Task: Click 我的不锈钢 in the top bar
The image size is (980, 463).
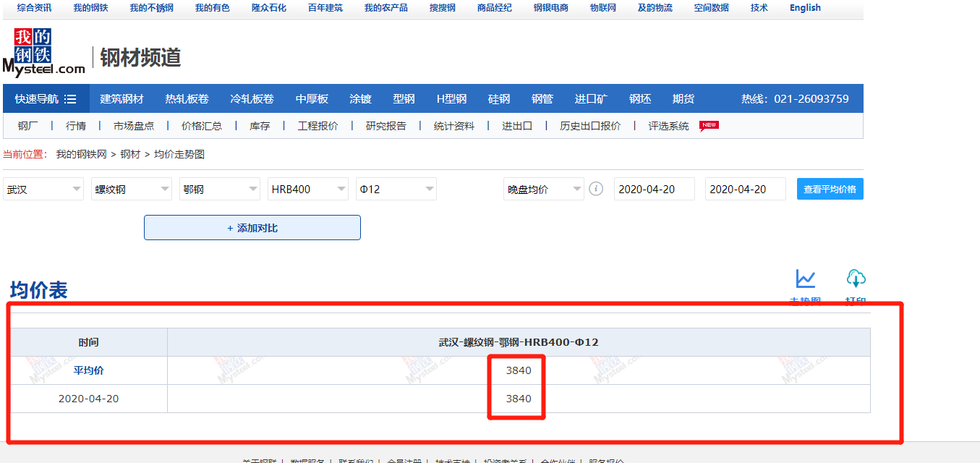Action: coord(151,8)
